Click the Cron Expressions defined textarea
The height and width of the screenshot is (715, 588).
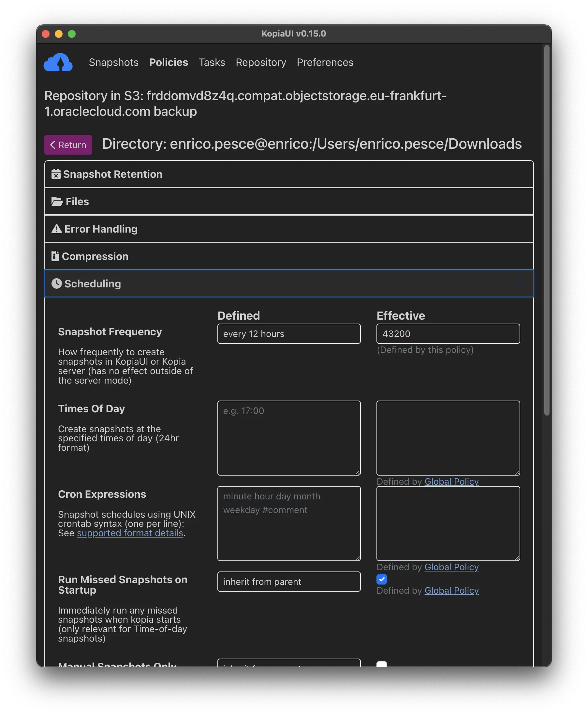click(x=289, y=523)
